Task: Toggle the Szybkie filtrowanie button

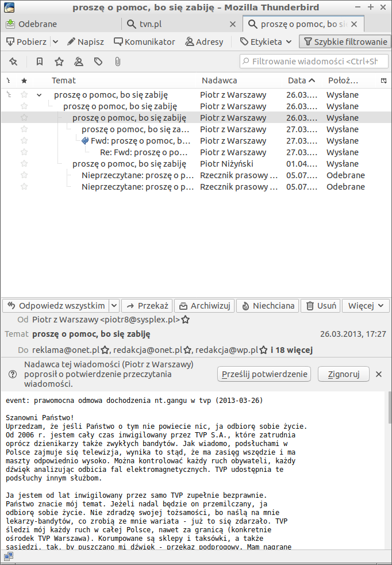Action: (345, 42)
